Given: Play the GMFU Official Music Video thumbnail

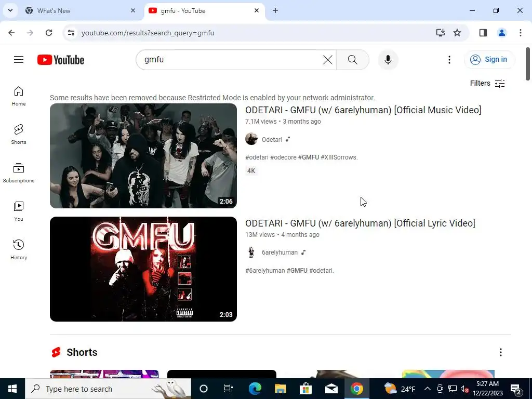Looking at the screenshot, I should click(x=143, y=156).
